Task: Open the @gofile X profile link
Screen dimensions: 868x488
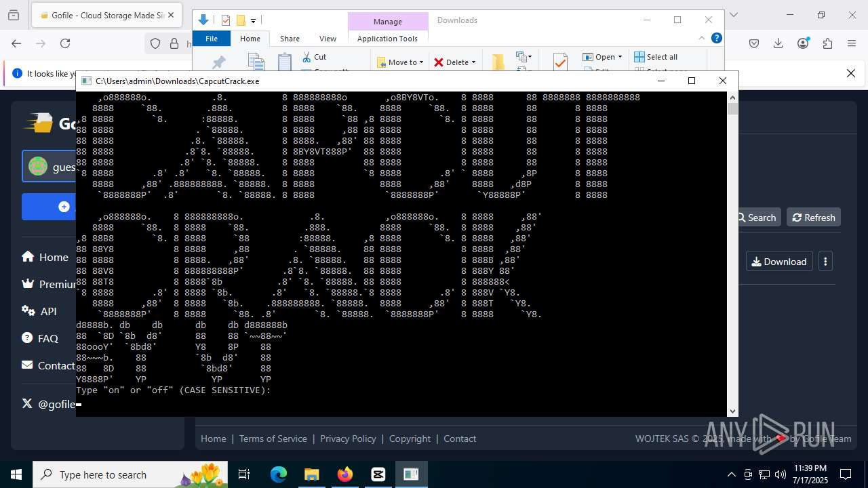Action: tap(49, 404)
